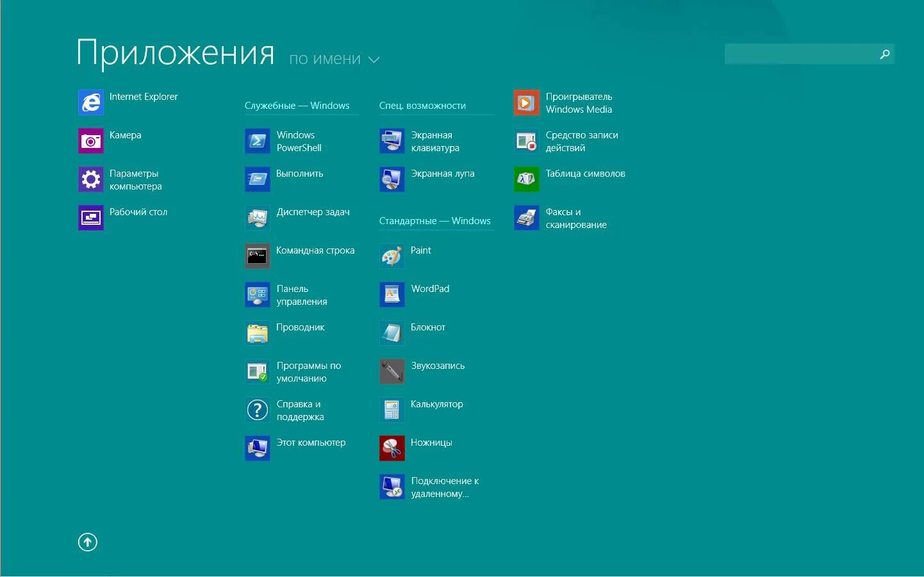Click the 'Paint' label
The width and height of the screenshot is (924, 577).
(x=421, y=250)
